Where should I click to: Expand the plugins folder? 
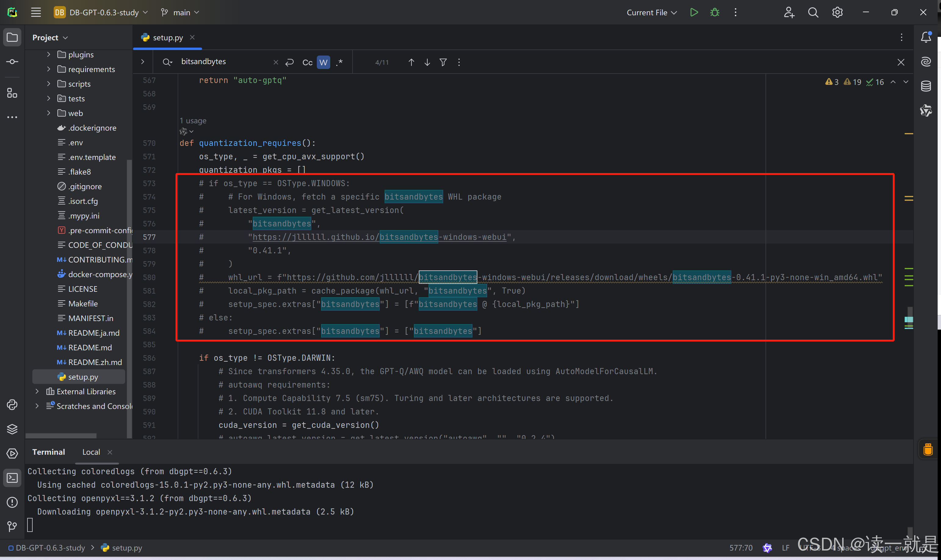tap(49, 55)
